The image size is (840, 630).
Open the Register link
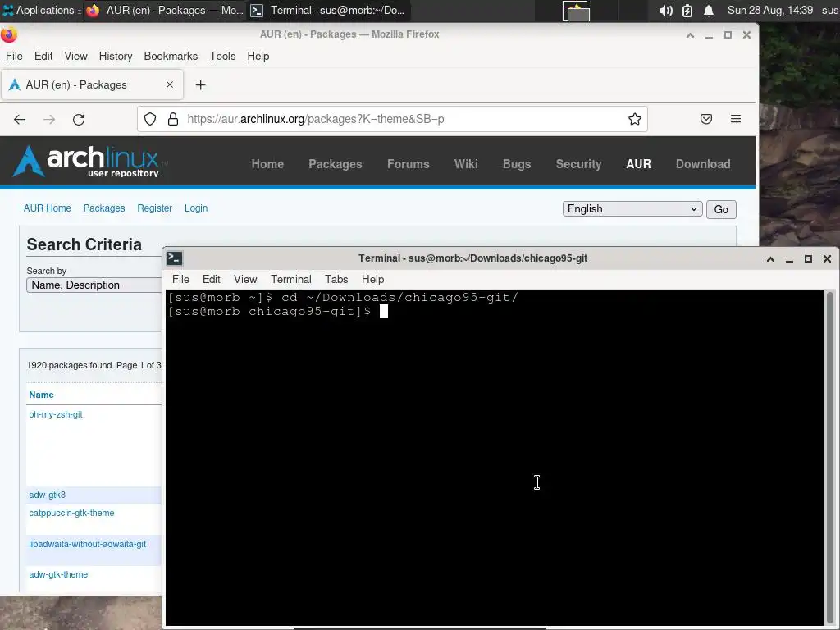point(154,208)
